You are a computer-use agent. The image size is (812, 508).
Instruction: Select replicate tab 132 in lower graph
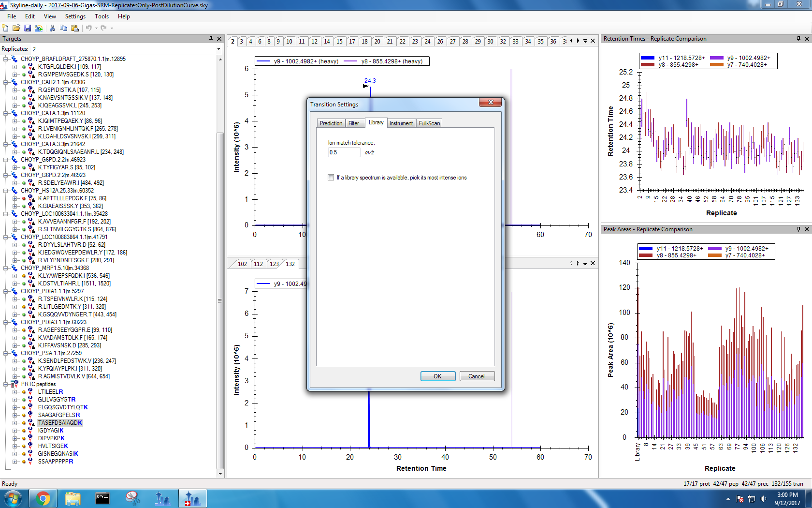tap(290, 264)
